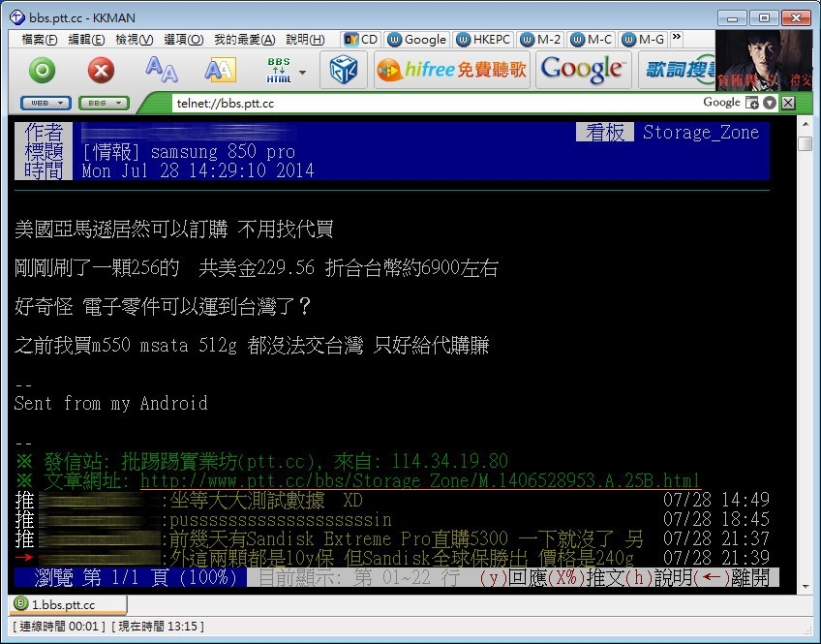Open the hifree free music banner
This screenshot has width=821, height=644.
452,70
